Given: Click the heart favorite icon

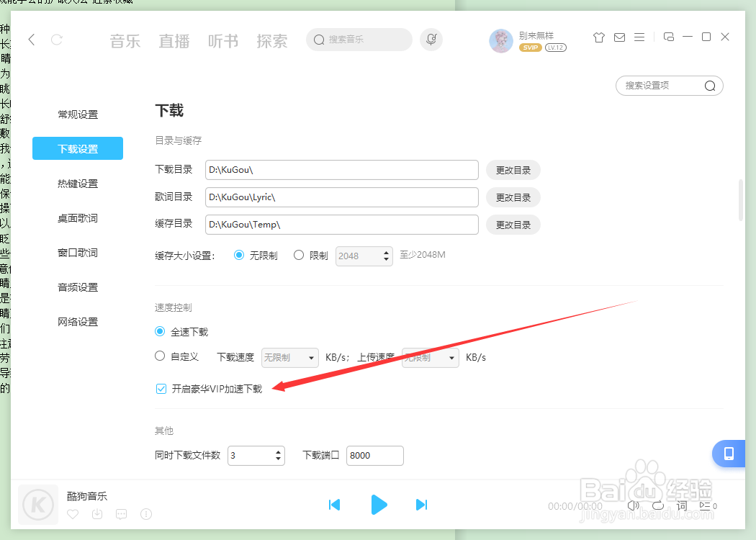Looking at the screenshot, I should pyautogui.click(x=73, y=514).
